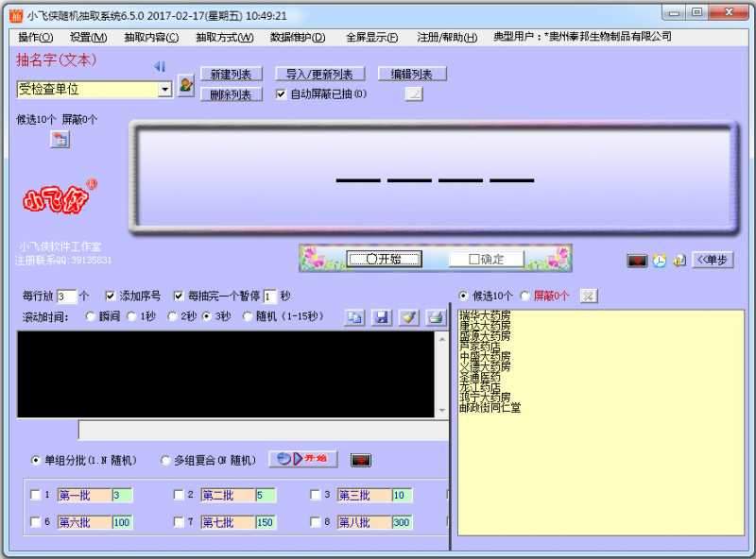The image size is (756, 559).
Task: Click the copy icon in the scroll time row
Action: [355, 317]
